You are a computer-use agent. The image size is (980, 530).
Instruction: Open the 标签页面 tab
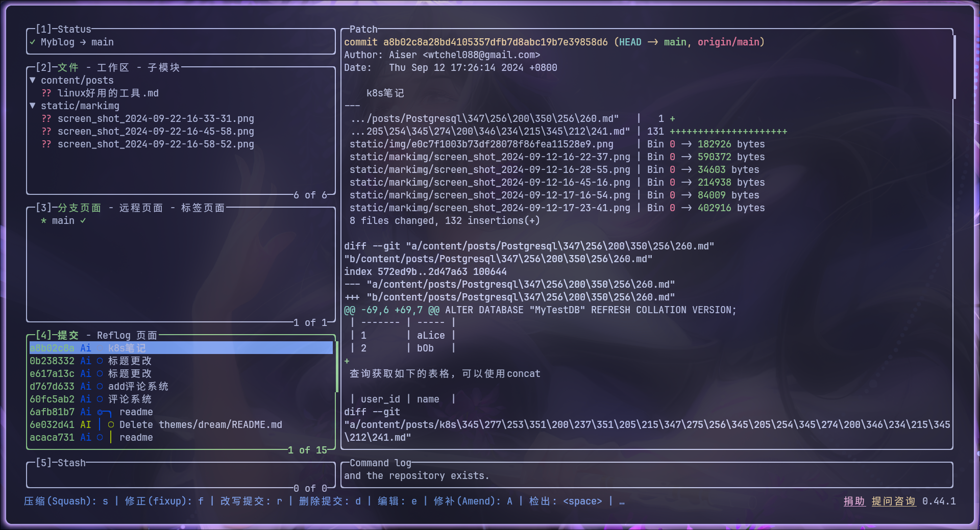[x=203, y=208]
